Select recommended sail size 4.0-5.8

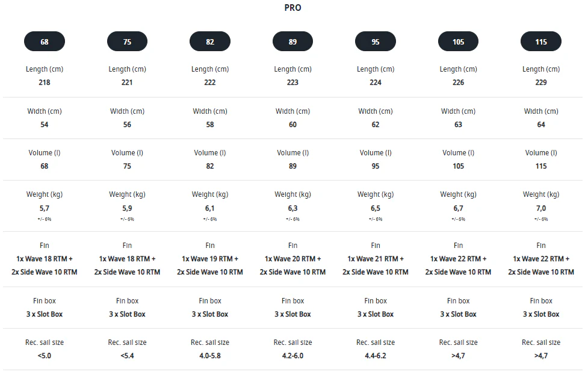(210, 356)
